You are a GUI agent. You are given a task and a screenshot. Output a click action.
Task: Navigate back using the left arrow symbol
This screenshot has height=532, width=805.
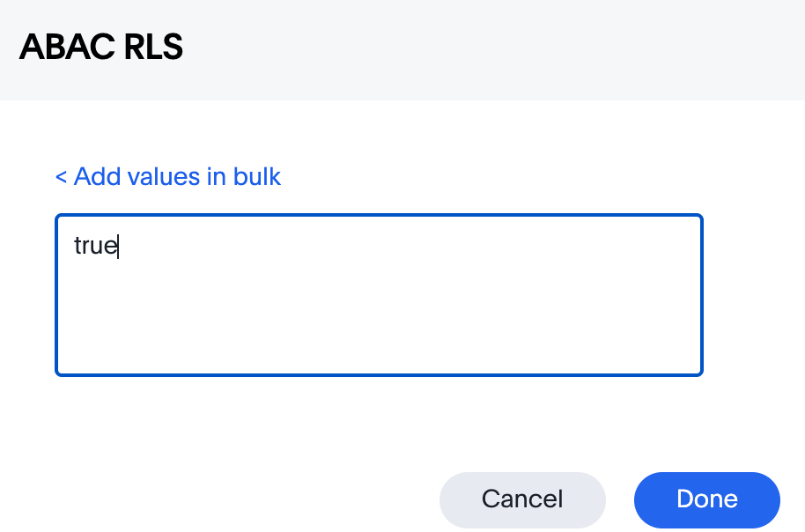point(59,176)
